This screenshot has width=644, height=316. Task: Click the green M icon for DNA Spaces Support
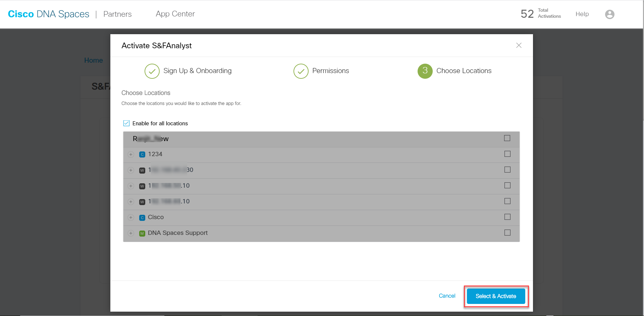pyautogui.click(x=142, y=233)
